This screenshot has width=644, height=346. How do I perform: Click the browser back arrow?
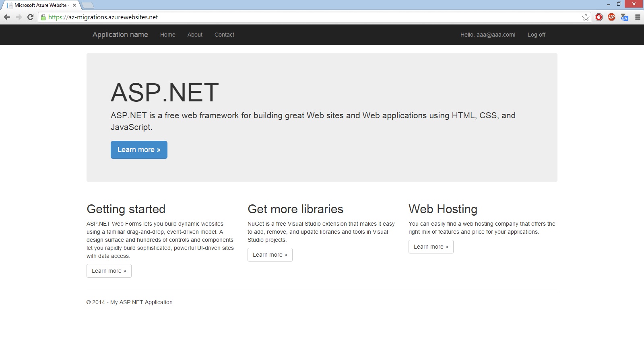click(x=7, y=17)
